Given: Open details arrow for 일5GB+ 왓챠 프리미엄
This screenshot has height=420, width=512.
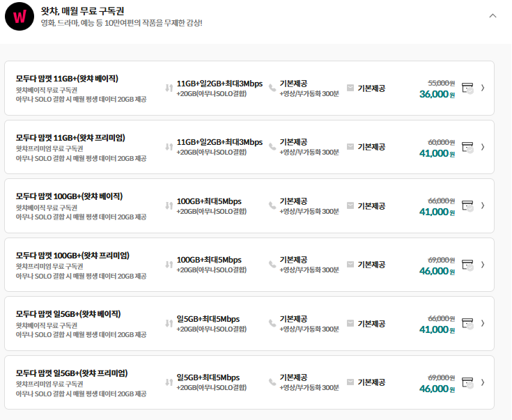Looking at the screenshot, I should (x=483, y=382).
